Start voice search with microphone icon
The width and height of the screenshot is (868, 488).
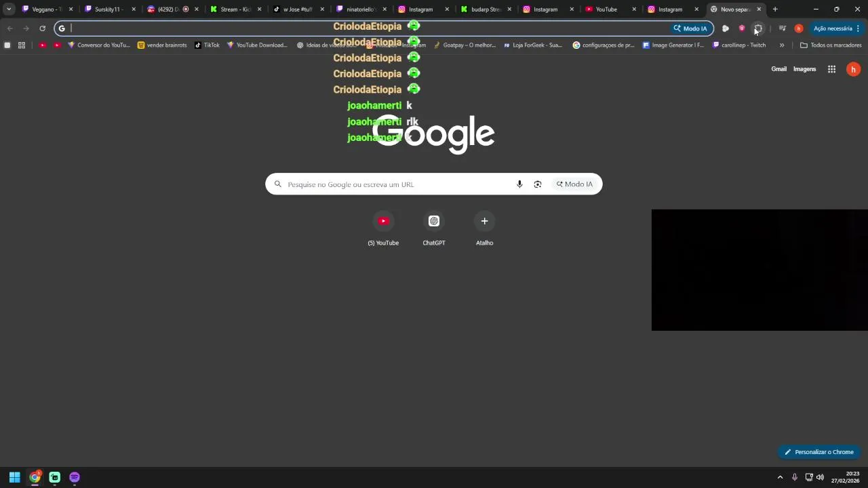tap(519, 184)
